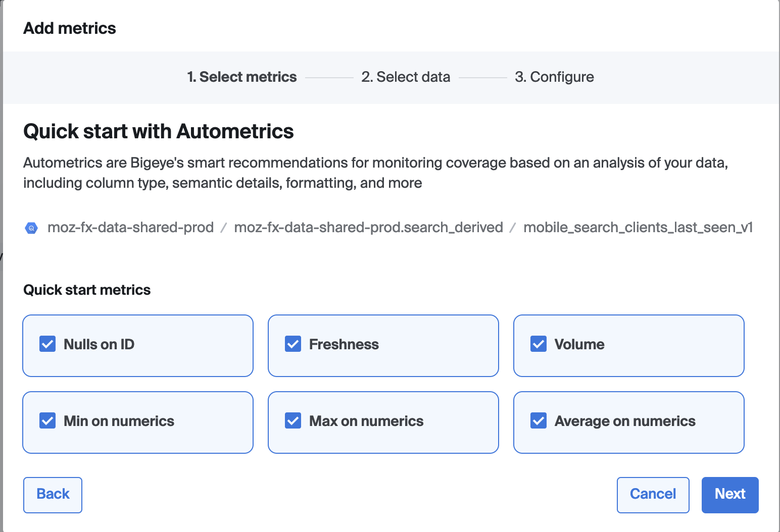The image size is (780, 532).
Task: Click the BigQuery source icon
Action: [x=31, y=228]
